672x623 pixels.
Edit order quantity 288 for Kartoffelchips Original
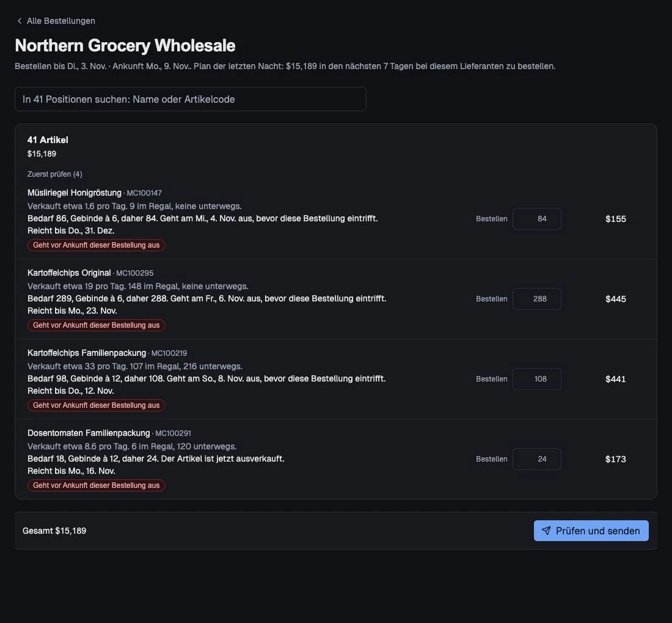[536, 299]
